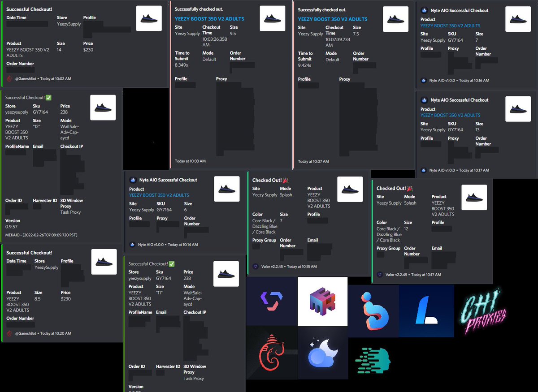538x392 pixels.
Task: Click the Valor footer icon at 10:15 AM
Action: (x=255, y=266)
